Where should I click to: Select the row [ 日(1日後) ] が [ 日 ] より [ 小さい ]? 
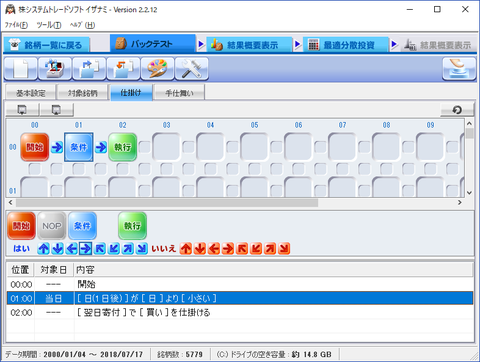[x=240, y=298]
